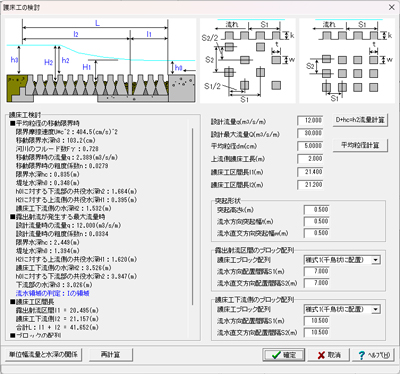Click the 再計算 recalculate button
The width and height of the screenshot is (400, 374).
111,355
